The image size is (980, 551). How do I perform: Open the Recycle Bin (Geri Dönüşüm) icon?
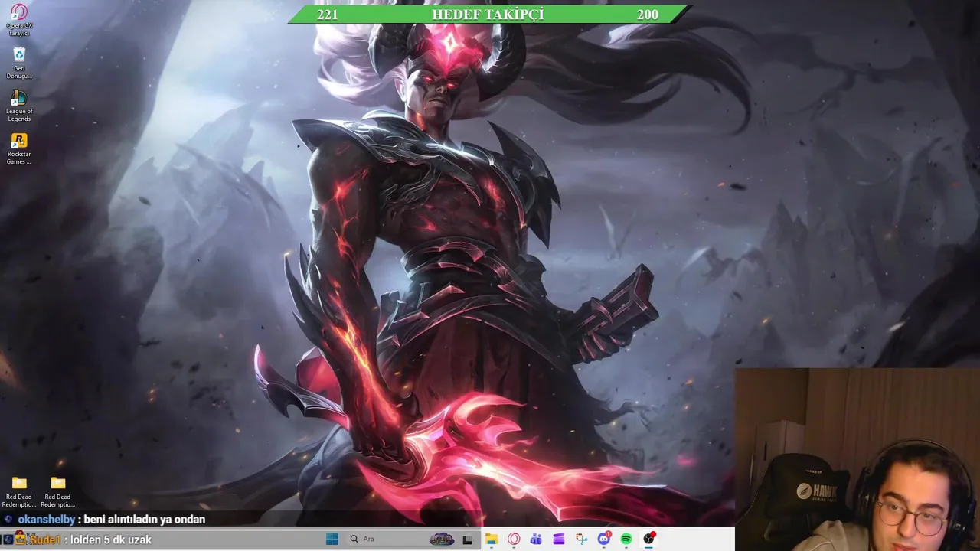(x=19, y=63)
